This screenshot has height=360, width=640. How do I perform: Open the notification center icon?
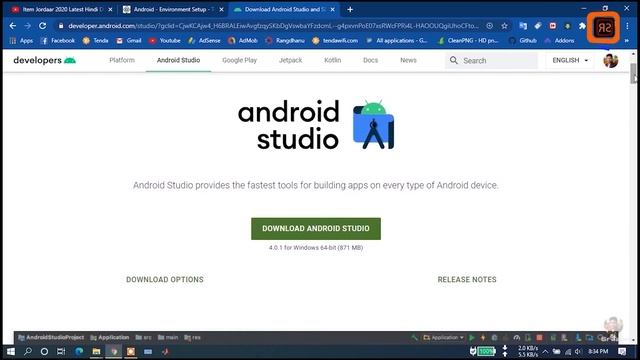(x=622, y=351)
